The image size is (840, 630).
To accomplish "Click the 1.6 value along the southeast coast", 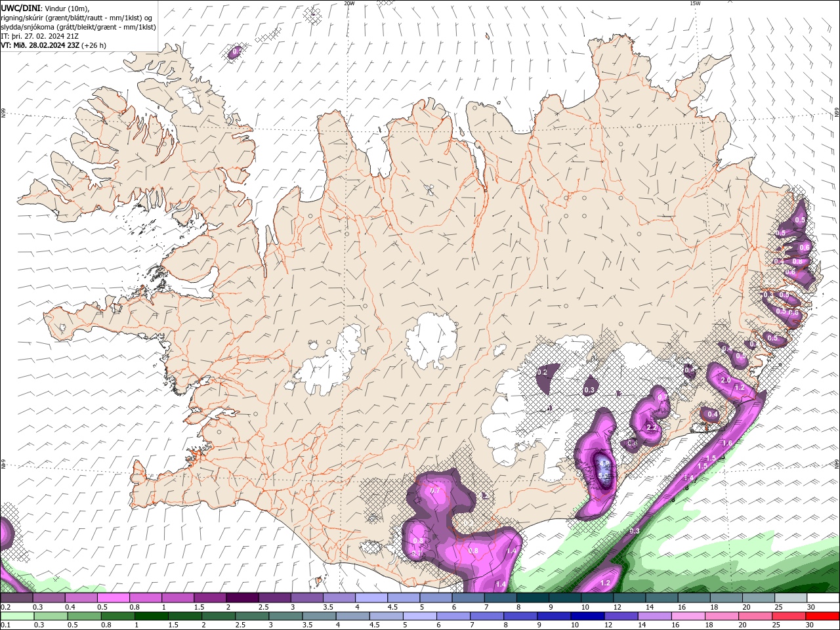I will pos(727,443).
